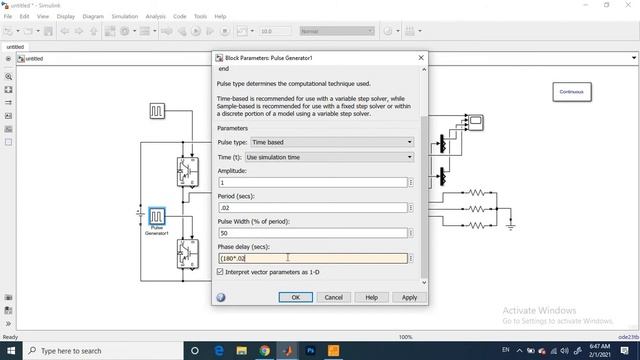Screen dimensions: 640x360
Task: Open the Pulse Width field options button
Action: pyautogui.click(x=411, y=233)
